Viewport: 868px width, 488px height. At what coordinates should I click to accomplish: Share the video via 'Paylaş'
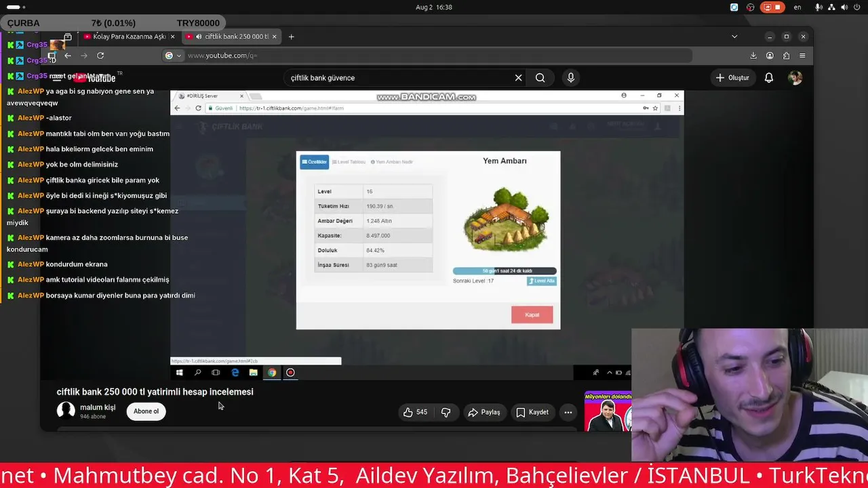tap(484, 412)
